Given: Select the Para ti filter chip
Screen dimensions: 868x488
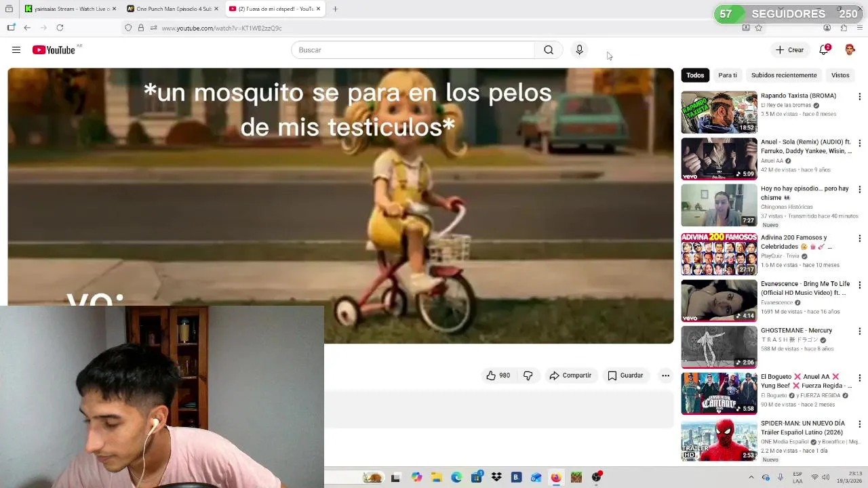Looking at the screenshot, I should coord(728,75).
